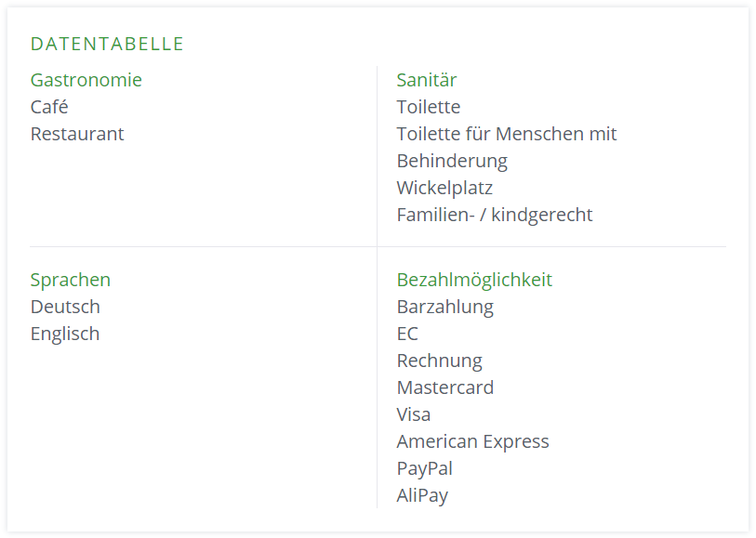756x538 pixels.
Task: Select the Restaurant entry
Action: pos(77,134)
